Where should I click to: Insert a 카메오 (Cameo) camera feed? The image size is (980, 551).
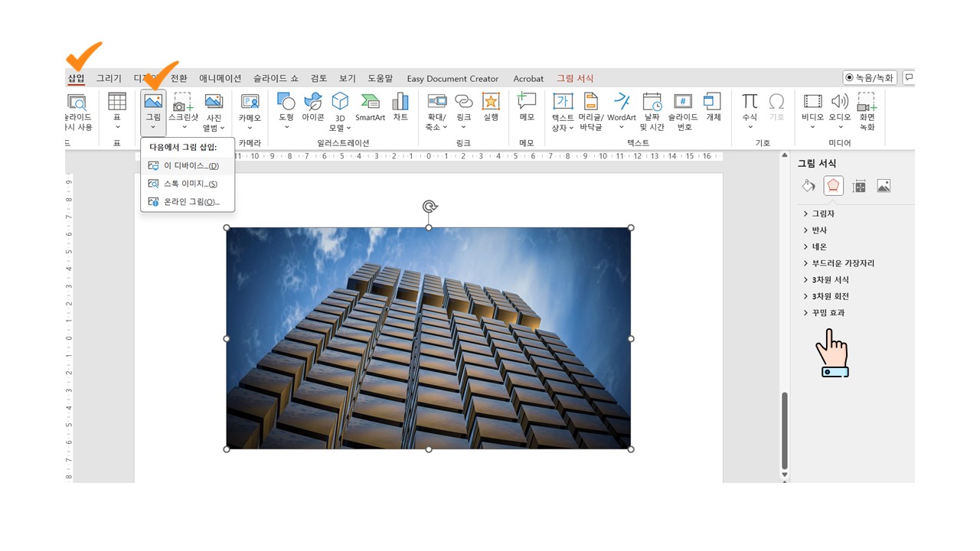point(250,112)
